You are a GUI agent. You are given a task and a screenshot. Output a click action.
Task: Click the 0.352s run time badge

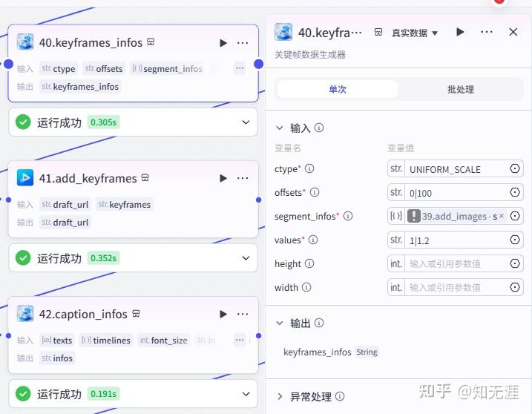click(103, 258)
